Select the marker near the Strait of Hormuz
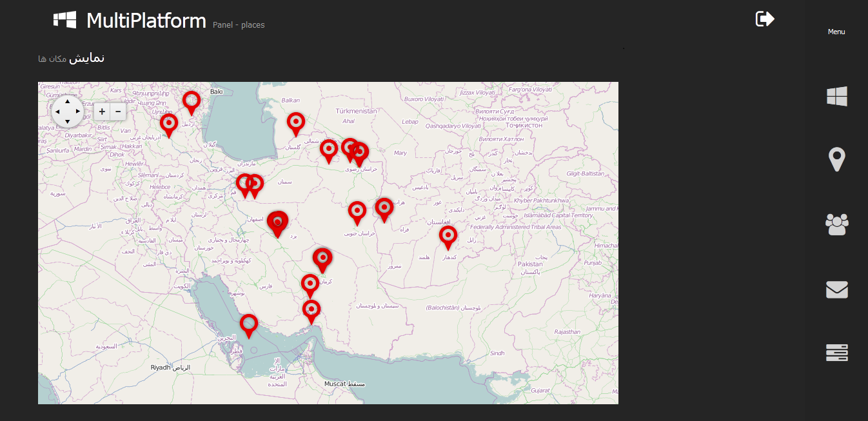The image size is (868, 421). click(311, 311)
